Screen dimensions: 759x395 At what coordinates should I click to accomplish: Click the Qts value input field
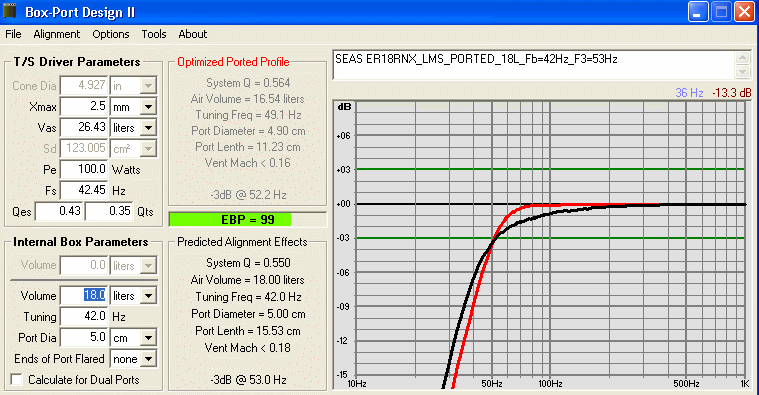coord(109,211)
